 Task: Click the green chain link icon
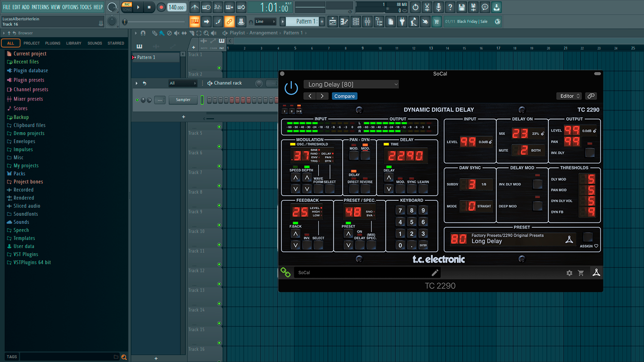pos(286,272)
